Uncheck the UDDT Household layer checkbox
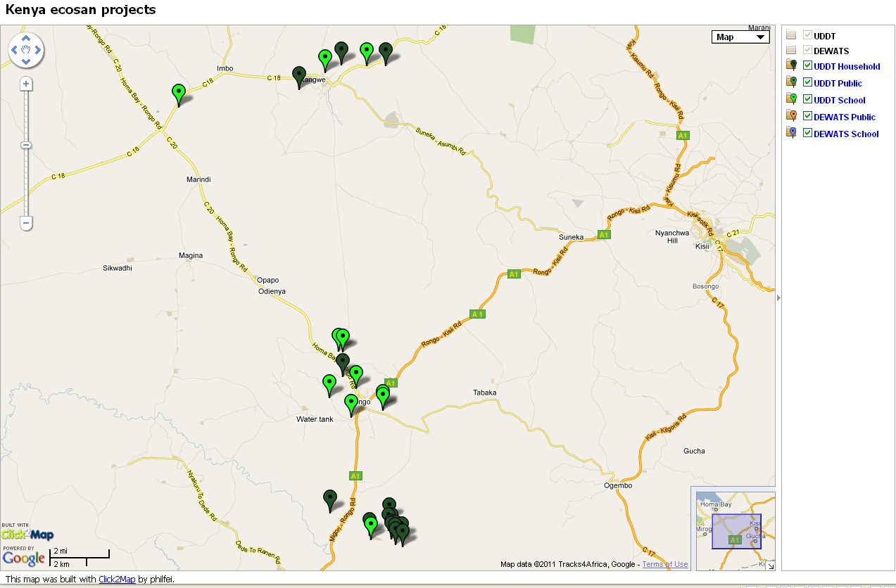The height and width of the screenshot is (588, 896). (x=807, y=65)
